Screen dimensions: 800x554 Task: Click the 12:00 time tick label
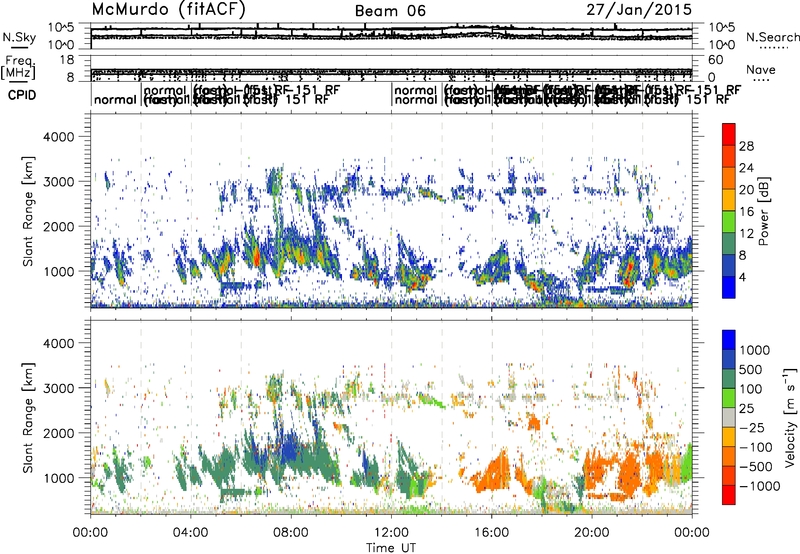click(391, 533)
